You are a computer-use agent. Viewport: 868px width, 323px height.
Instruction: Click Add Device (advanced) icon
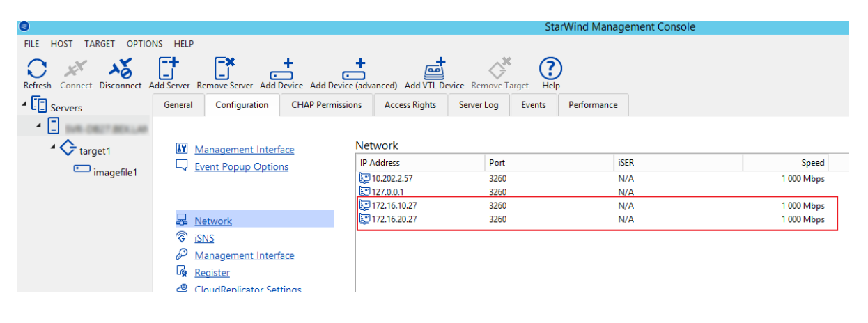354,69
